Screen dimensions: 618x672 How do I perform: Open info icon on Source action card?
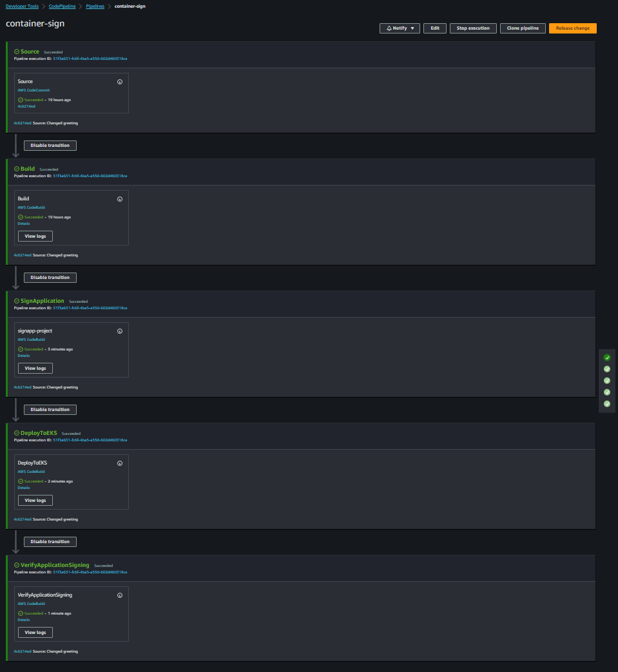(x=119, y=81)
